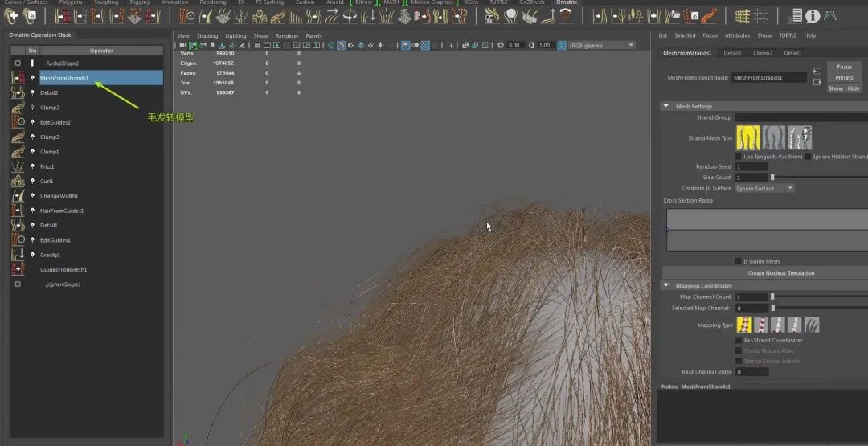Click the Presets button
The image size is (868, 446).
point(844,78)
